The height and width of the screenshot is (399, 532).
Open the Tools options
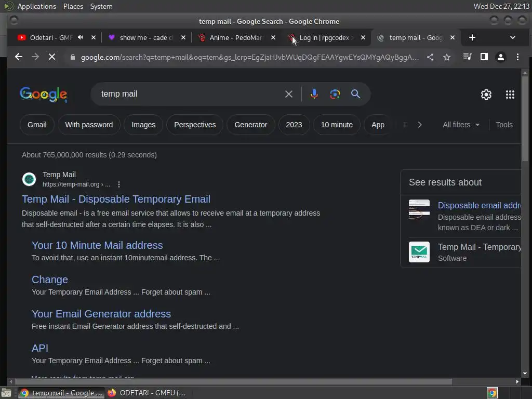pos(504,125)
